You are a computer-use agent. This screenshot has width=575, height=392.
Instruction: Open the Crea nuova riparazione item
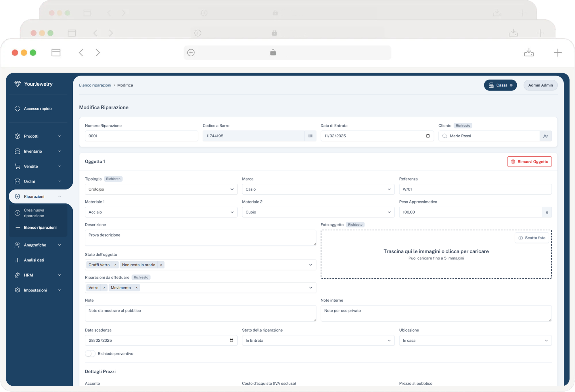pyautogui.click(x=34, y=213)
